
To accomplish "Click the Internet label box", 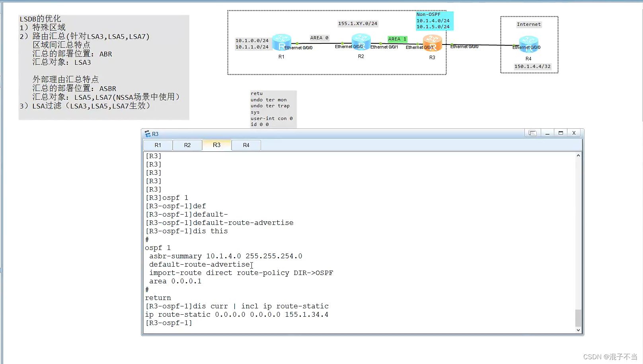I will pyautogui.click(x=529, y=24).
